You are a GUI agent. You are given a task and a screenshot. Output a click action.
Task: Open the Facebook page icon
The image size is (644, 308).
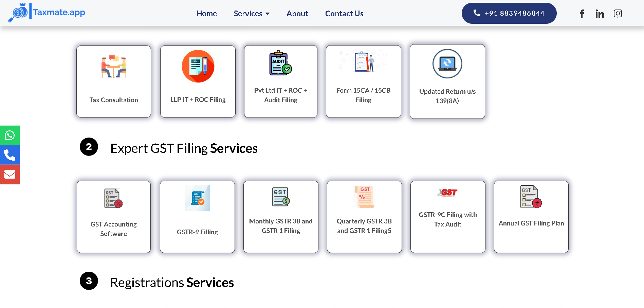pos(582,14)
